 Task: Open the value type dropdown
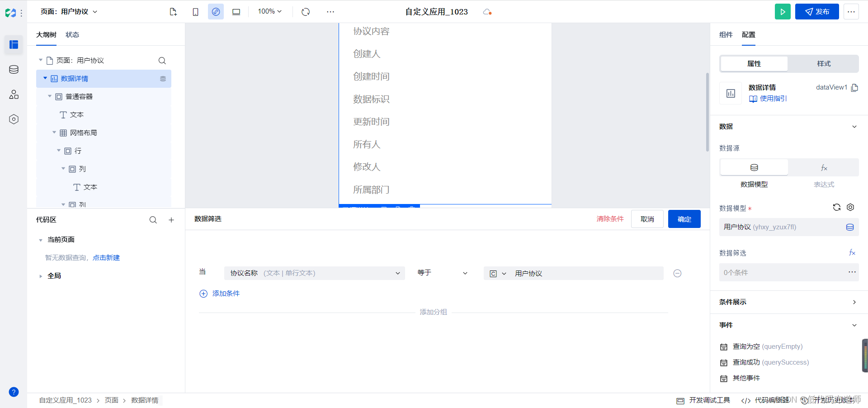(x=498, y=274)
